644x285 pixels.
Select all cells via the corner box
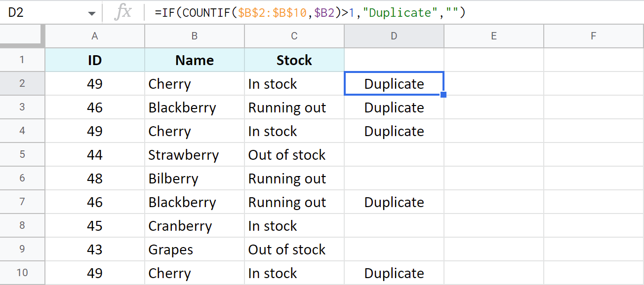coord(22,35)
